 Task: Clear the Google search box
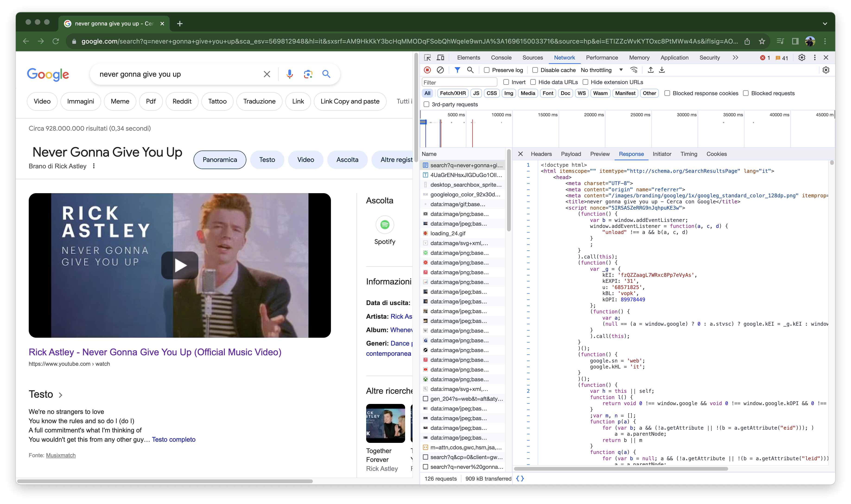coord(267,74)
